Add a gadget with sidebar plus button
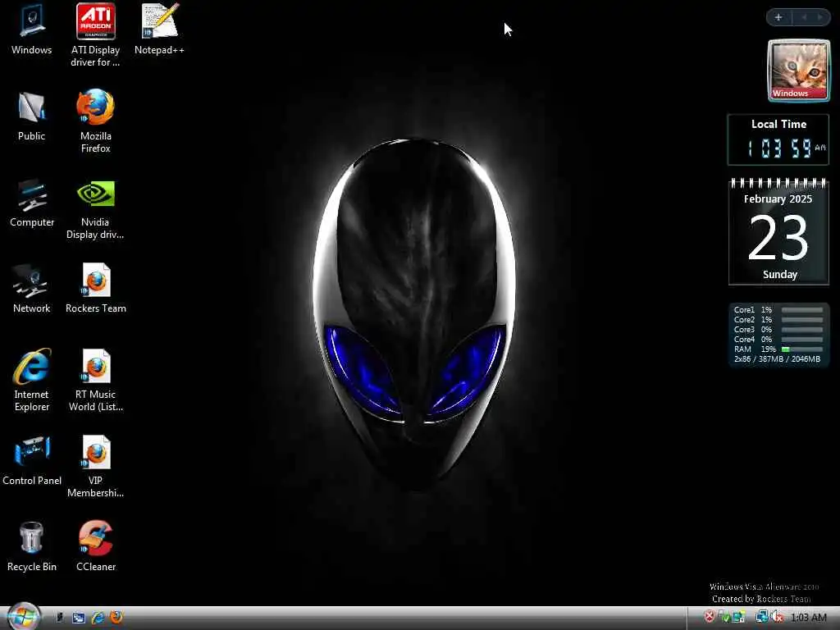The width and height of the screenshot is (840, 630). click(778, 17)
